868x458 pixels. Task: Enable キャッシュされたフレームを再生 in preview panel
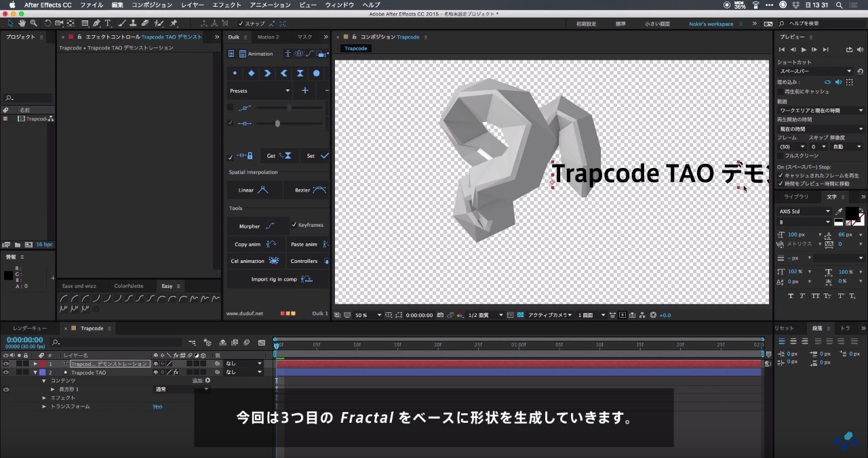coord(779,174)
